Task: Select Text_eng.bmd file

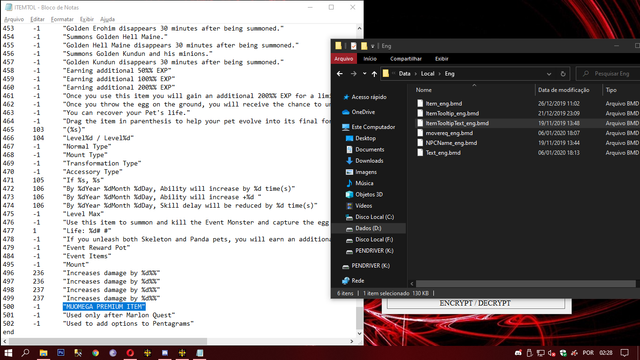Action: (x=443, y=153)
